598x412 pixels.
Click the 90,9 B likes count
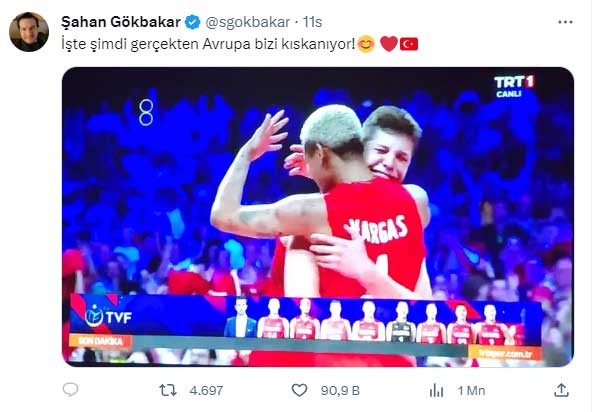point(340,391)
